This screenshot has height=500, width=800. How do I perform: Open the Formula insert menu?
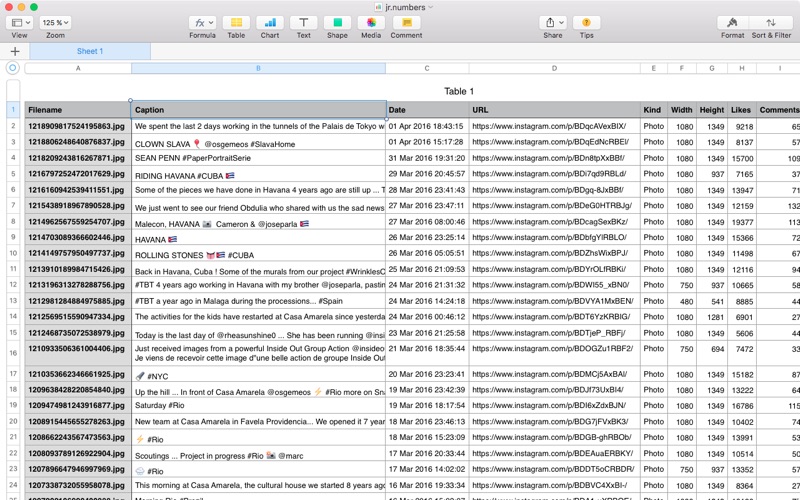pos(202,22)
